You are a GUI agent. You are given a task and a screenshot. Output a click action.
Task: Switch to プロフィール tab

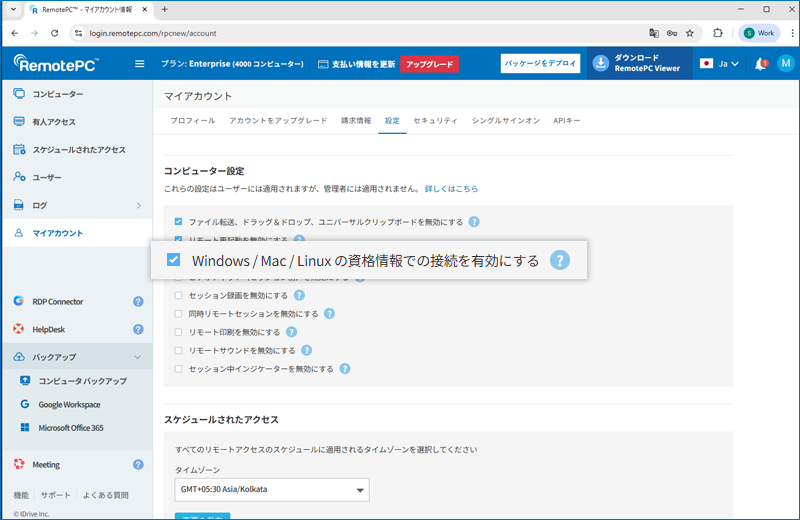(x=193, y=120)
